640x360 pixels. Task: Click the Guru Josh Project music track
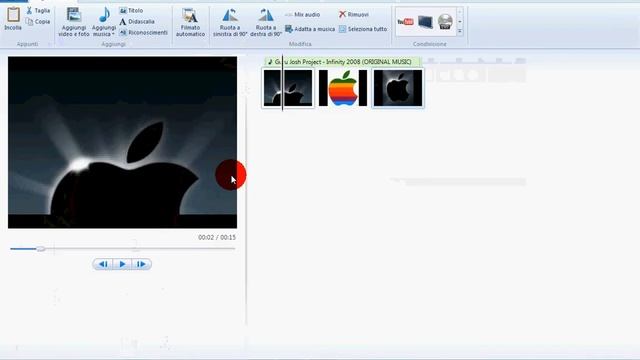pyautogui.click(x=342, y=62)
